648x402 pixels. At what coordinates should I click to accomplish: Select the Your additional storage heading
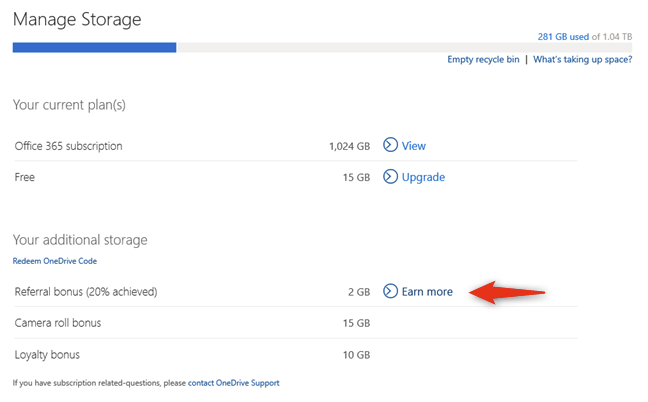80,240
